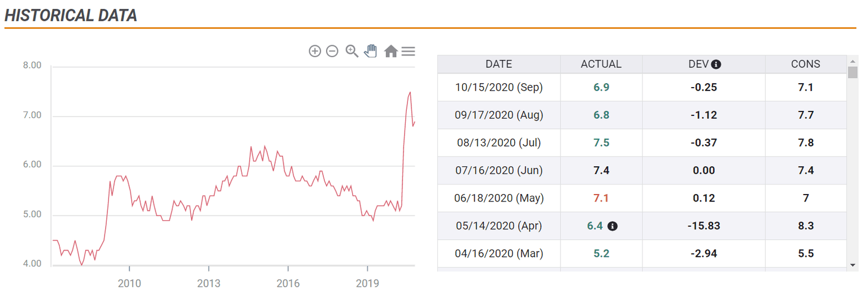Viewport: 868px width, 306px height.
Task: Click the 2010 x-axis label
Action: pyautogui.click(x=129, y=283)
